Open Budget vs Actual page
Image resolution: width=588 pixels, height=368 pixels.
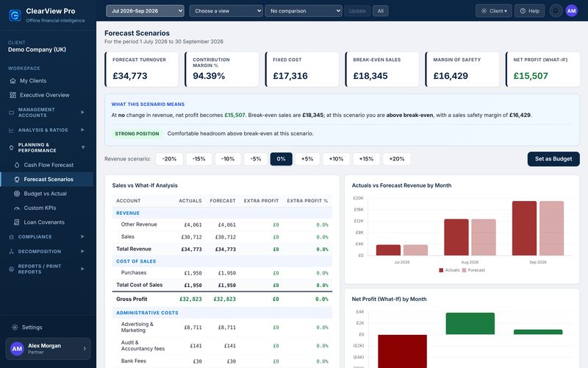(47, 194)
